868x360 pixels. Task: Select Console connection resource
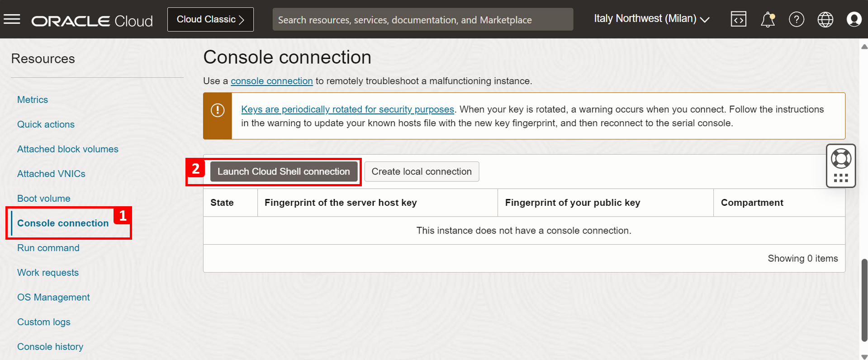(x=63, y=223)
